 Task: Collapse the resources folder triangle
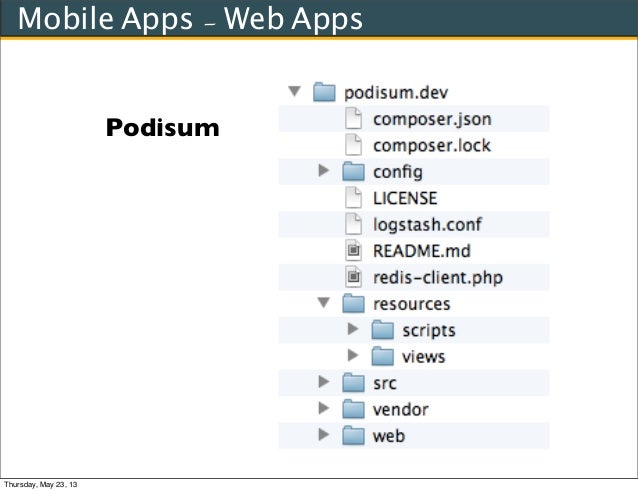point(323,302)
